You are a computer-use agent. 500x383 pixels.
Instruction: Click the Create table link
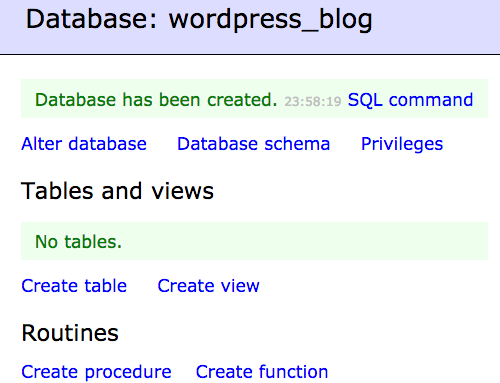point(74,286)
